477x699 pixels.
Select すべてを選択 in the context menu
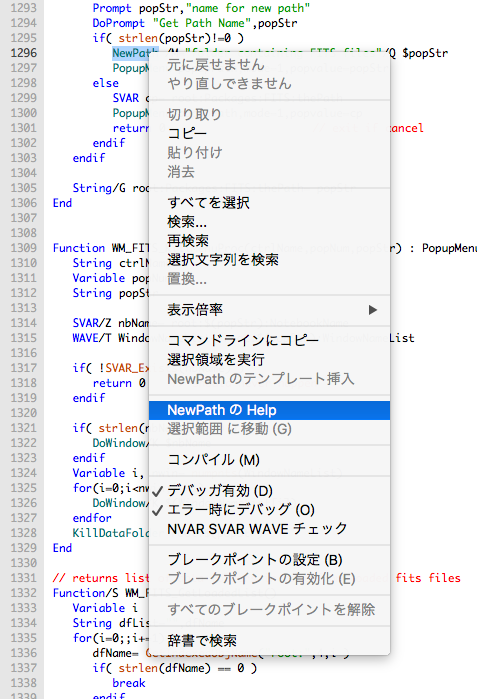tap(269, 203)
